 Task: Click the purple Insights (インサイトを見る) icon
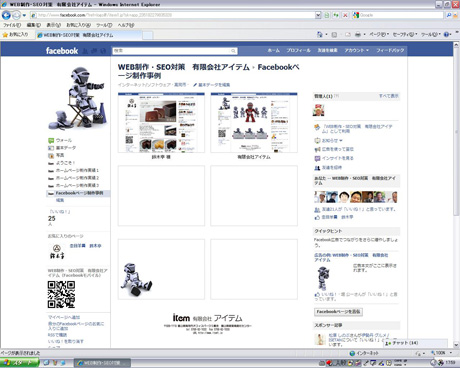click(317, 158)
